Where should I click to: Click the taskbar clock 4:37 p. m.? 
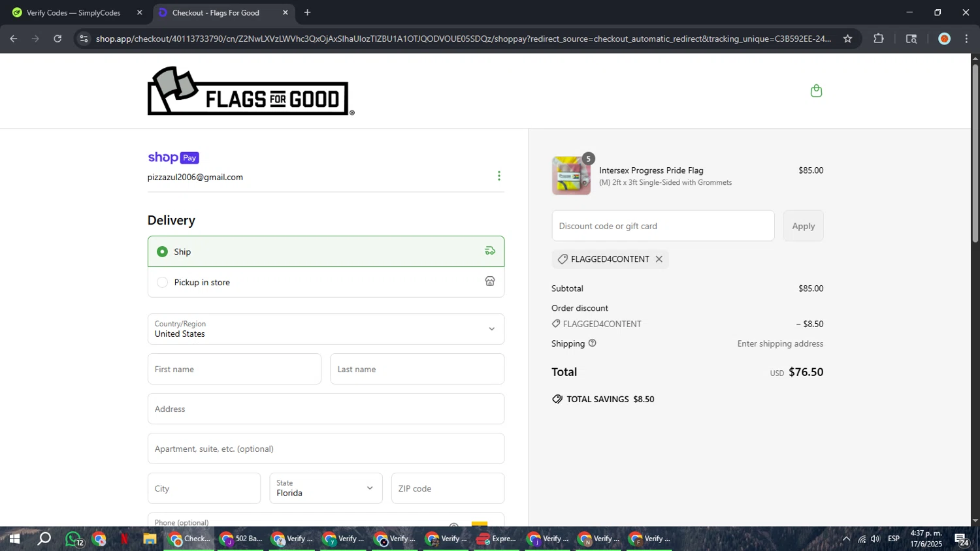(x=926, y=533)
